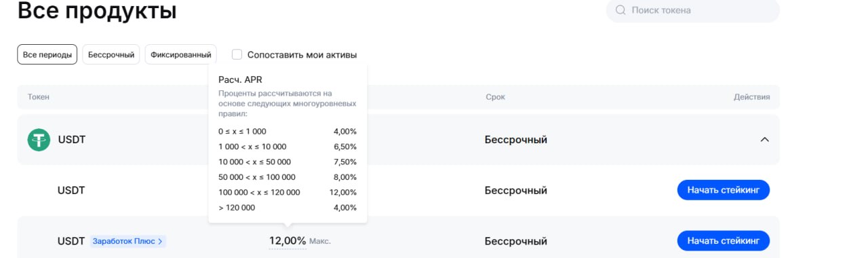
Task: Tick the Сопоставить мои активы checkbox
Action: coord(237,54)
